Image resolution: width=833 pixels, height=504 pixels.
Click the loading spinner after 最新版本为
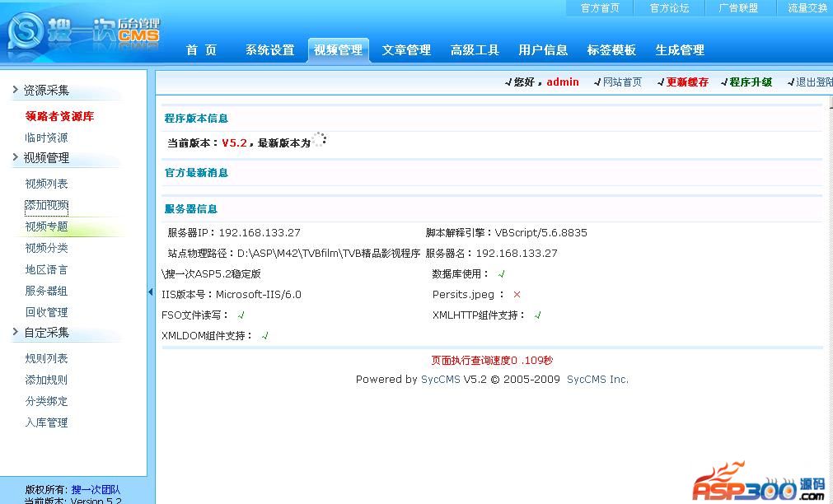[319, 140]
